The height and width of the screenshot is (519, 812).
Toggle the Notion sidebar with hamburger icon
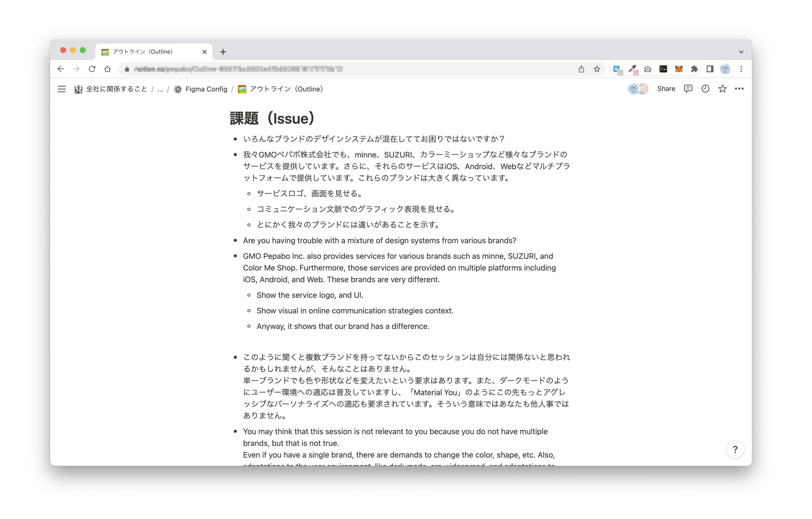[x=62, y=89]
